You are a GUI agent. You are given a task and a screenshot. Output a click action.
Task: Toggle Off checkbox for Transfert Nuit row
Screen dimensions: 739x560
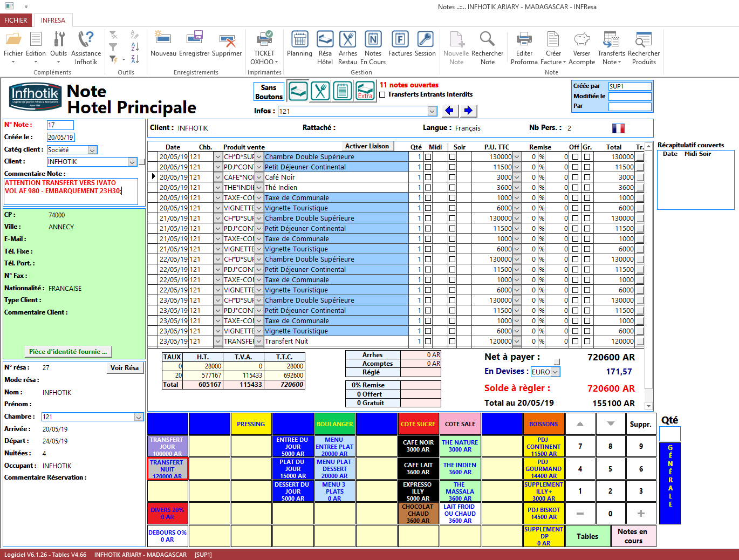tap(575, 341)
